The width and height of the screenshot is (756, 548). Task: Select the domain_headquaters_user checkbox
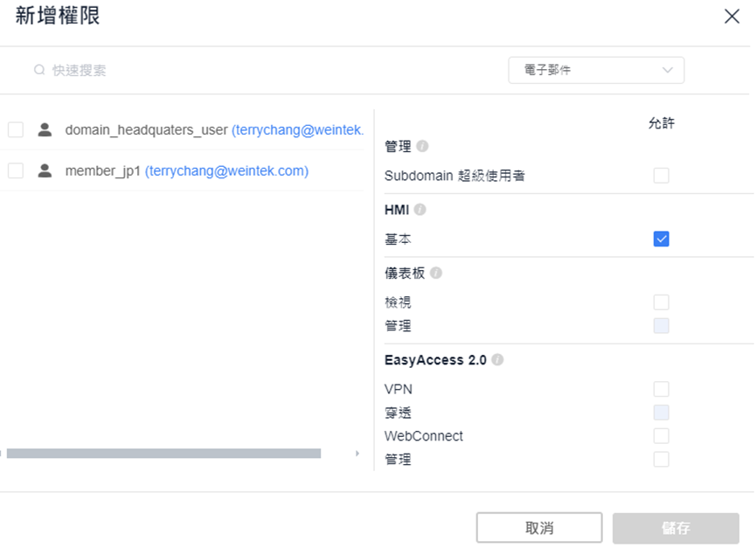16,129
